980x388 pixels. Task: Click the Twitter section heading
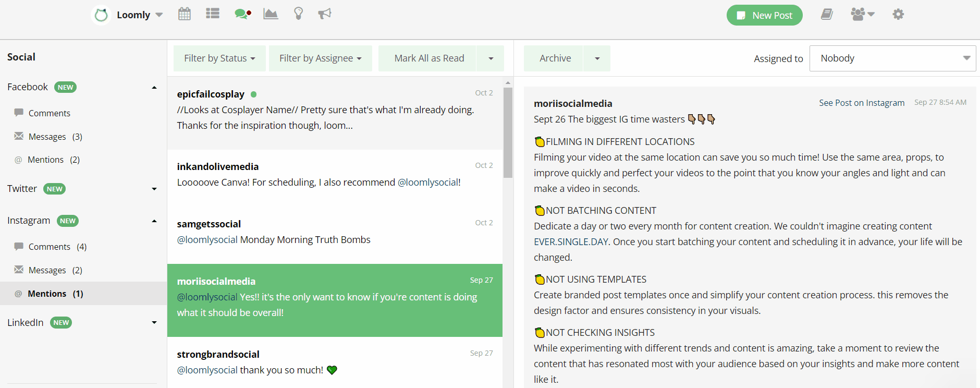point(22,189)
